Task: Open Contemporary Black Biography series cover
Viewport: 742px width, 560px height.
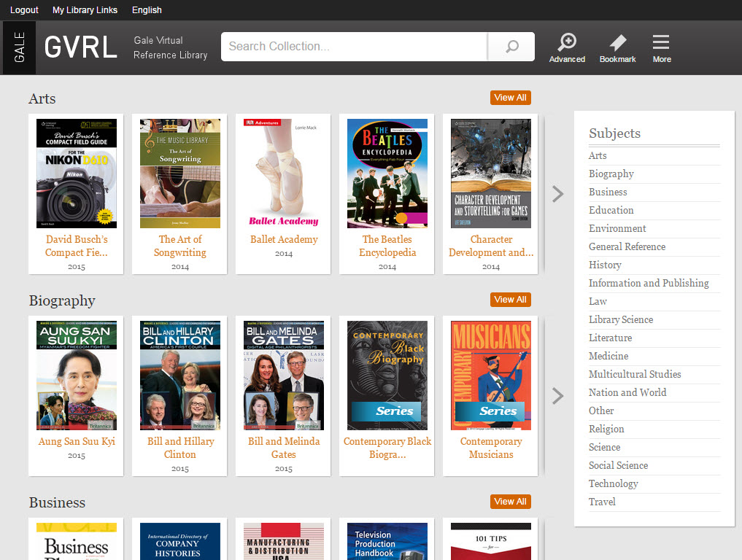Action: click(x=387, y=376)
